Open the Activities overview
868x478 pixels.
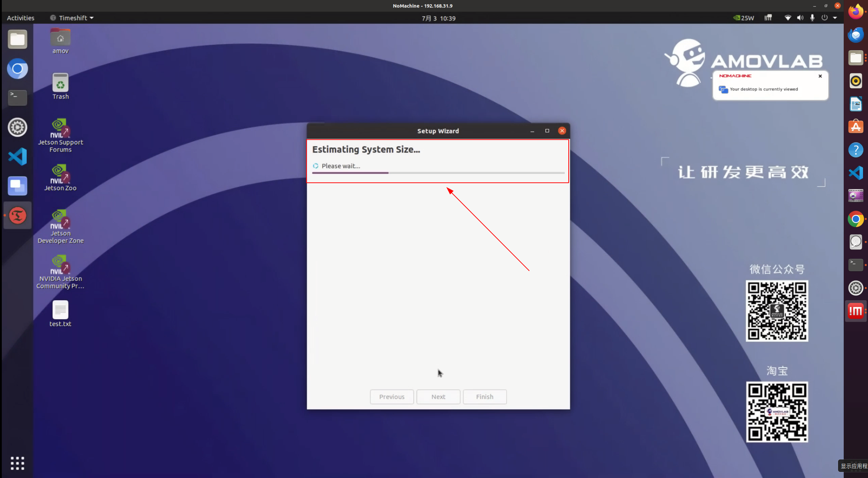tap(20, 18)
